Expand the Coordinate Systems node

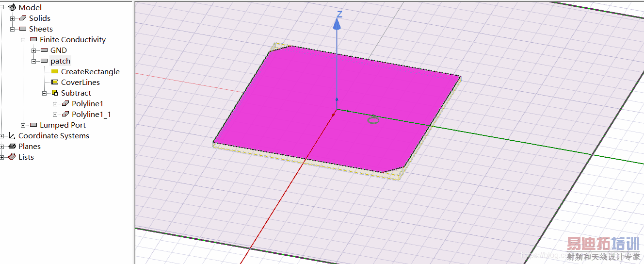2,136
